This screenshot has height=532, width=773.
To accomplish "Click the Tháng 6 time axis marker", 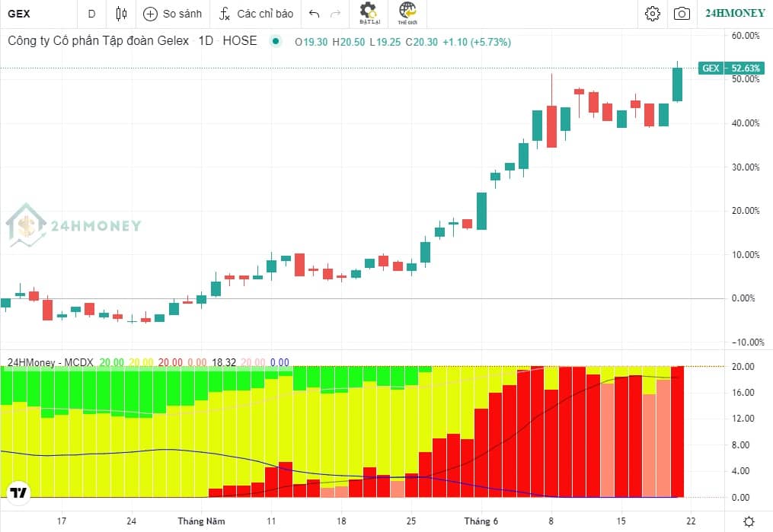I will 481,521.
